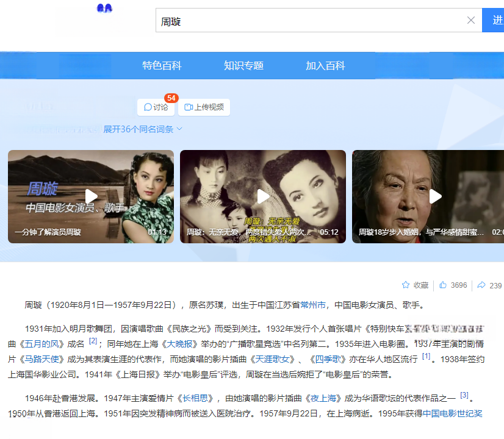
Task: Open the 讨论 discussion button
Action: pyautogui.click(x=156, y=107)
